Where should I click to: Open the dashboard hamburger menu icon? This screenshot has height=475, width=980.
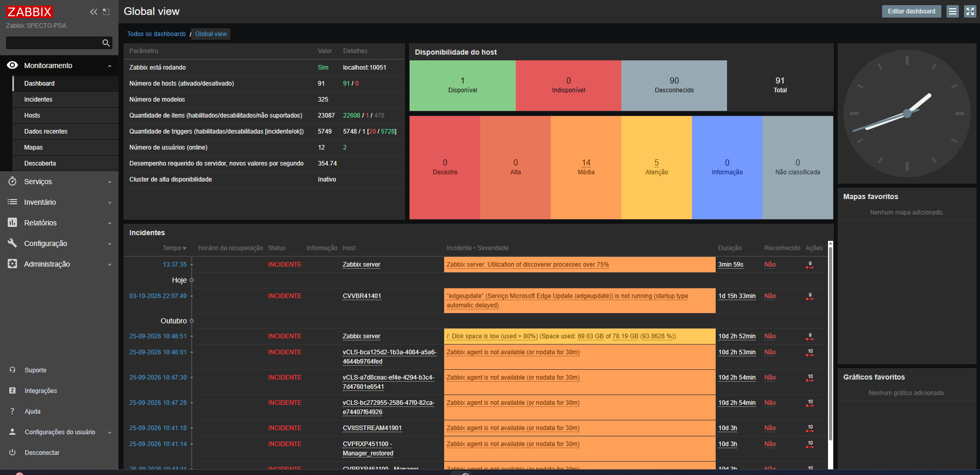(x=953, y=11)
